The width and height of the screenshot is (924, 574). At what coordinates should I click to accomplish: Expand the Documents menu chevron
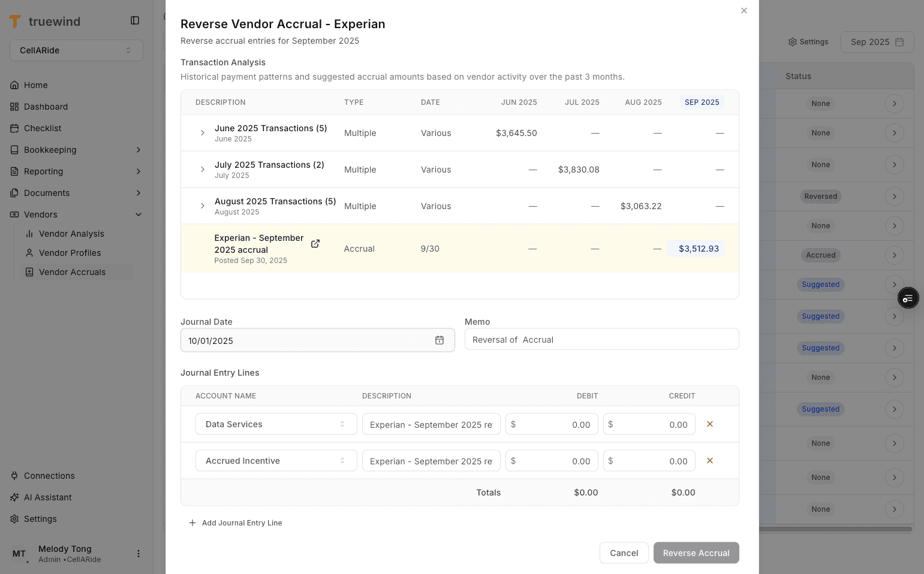coord(139,193)
